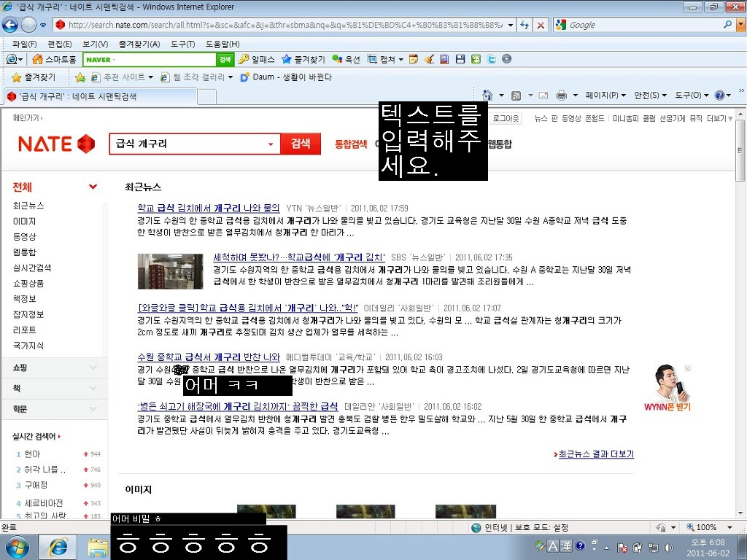Click the browser Forward arrow button
The height and width of the screenshot is (560, 747).
pos(28,25)
